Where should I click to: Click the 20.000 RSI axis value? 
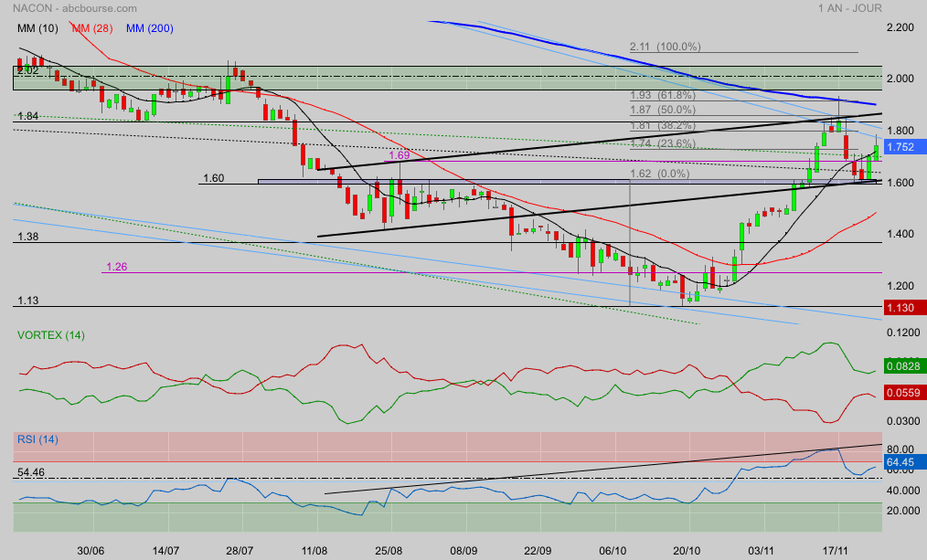click(x=903, y=511)
